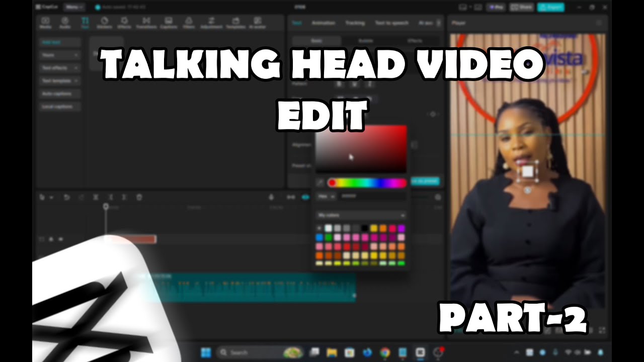Click the Windows Start icon on taskbar
The height and width of the screenshot is (362, 644).
point(206,352)
